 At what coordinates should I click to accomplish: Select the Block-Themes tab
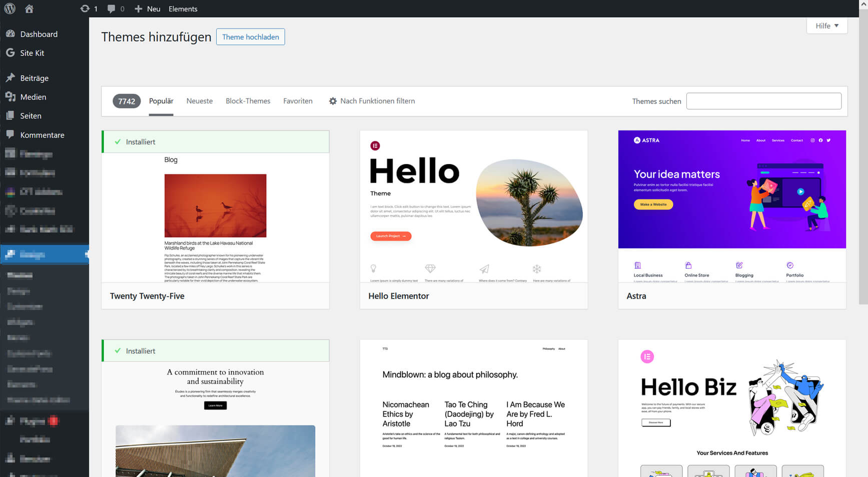(248, 101)
